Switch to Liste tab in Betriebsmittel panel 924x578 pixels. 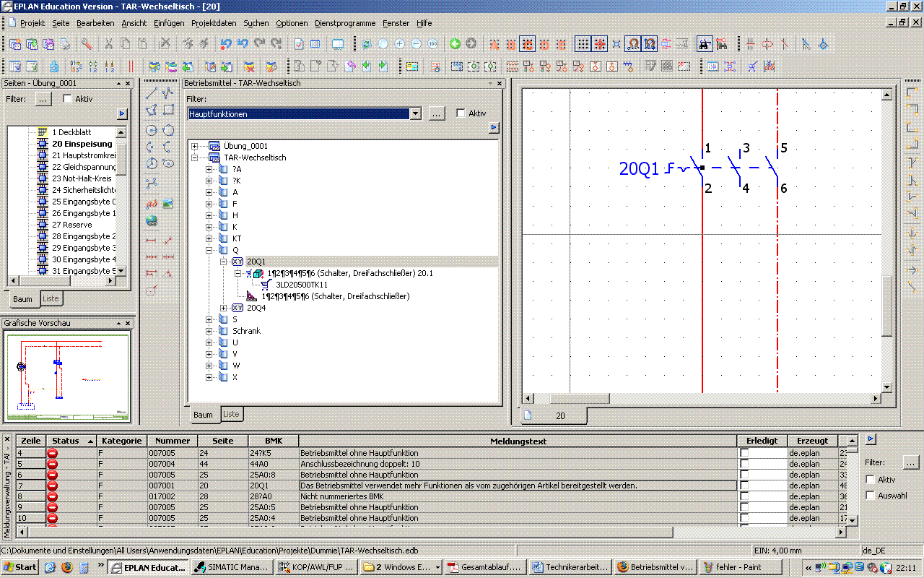click(x=231, y=414)
